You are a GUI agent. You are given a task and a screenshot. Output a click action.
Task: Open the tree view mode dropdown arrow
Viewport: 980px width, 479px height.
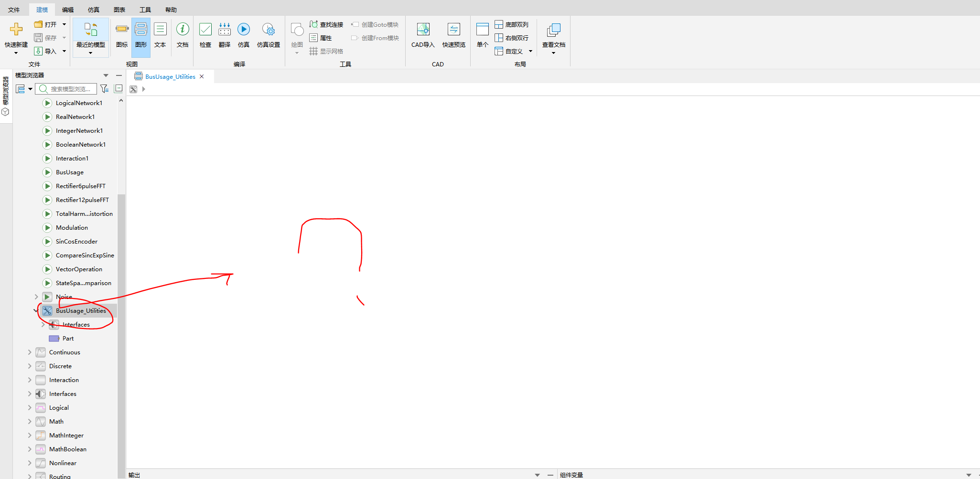[x=30, y=89]
